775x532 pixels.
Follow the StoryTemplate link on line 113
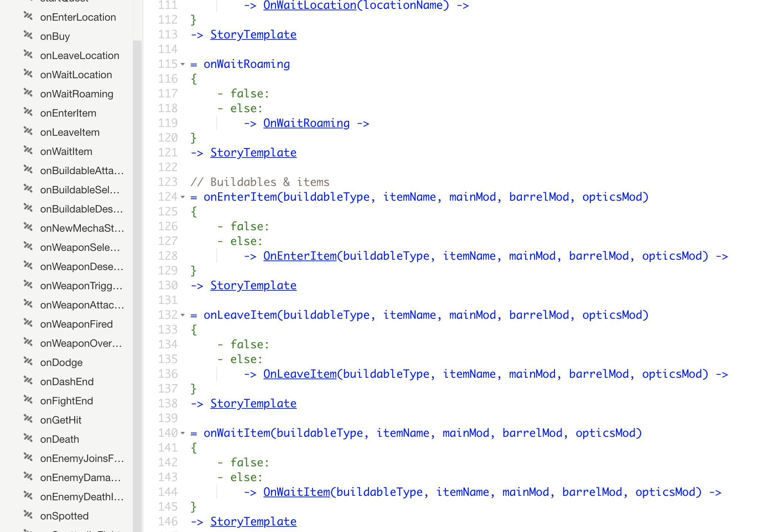(x=253, y=35)
